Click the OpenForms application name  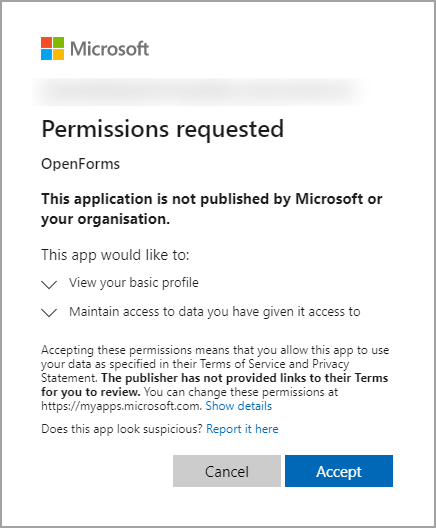pyautogui.click(x=80, y=164)
